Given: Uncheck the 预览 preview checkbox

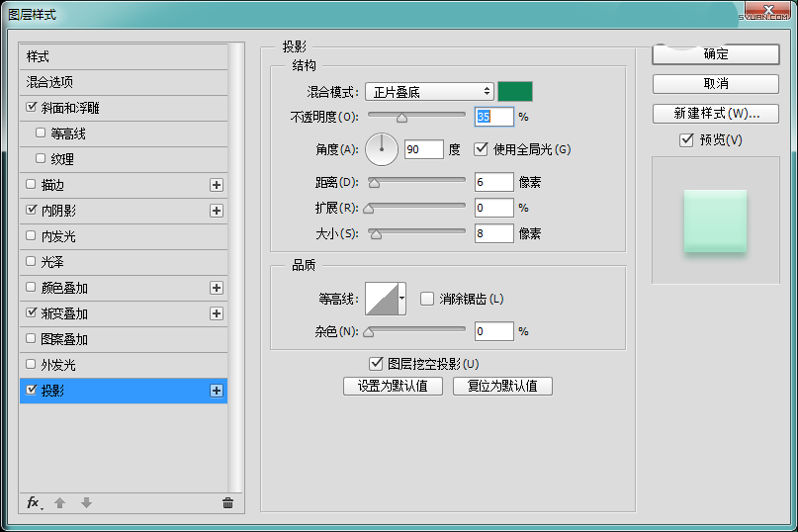Looking at the screenshot, I should (686, 140).
